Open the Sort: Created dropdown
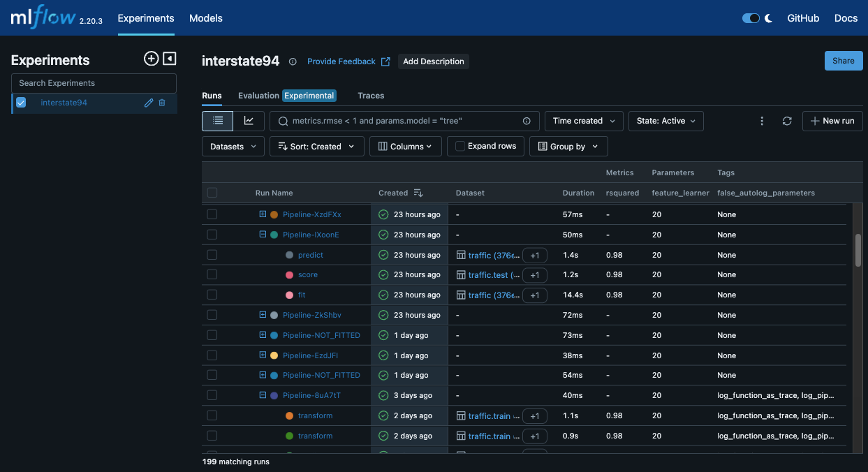The height and width of the screenshot is (472, 868). 317,147
